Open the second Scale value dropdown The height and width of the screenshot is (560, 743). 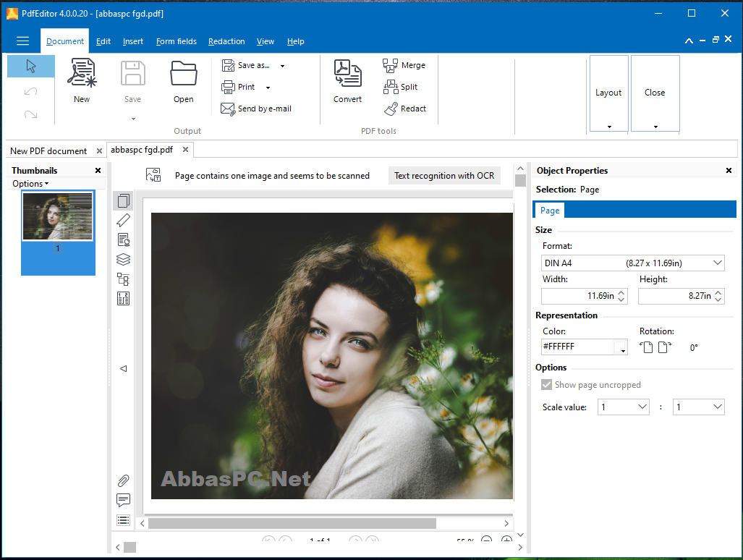[698, 407]
